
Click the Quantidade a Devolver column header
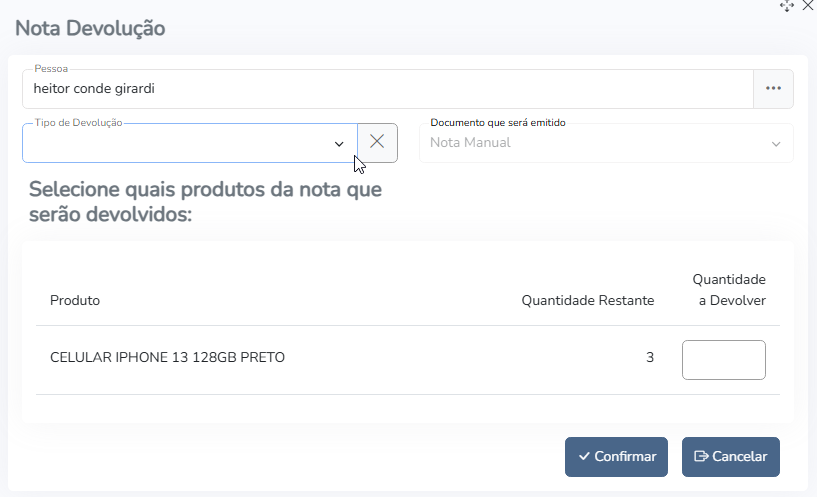(728, 290)
